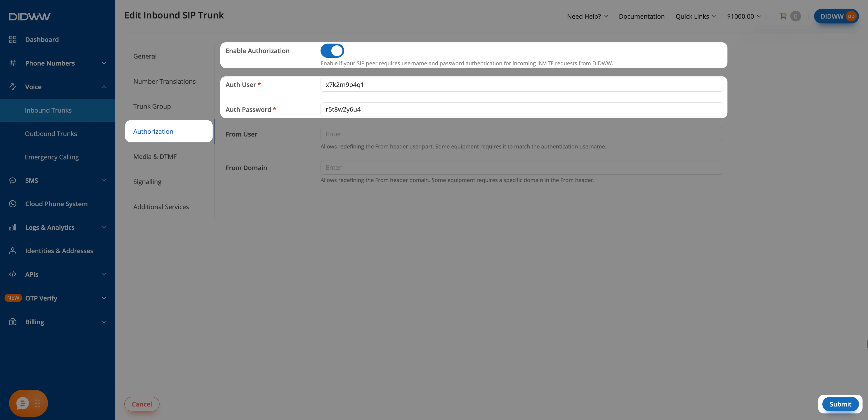Open the Need Help? dropdown
868x420 pixels.
[587, 16]
